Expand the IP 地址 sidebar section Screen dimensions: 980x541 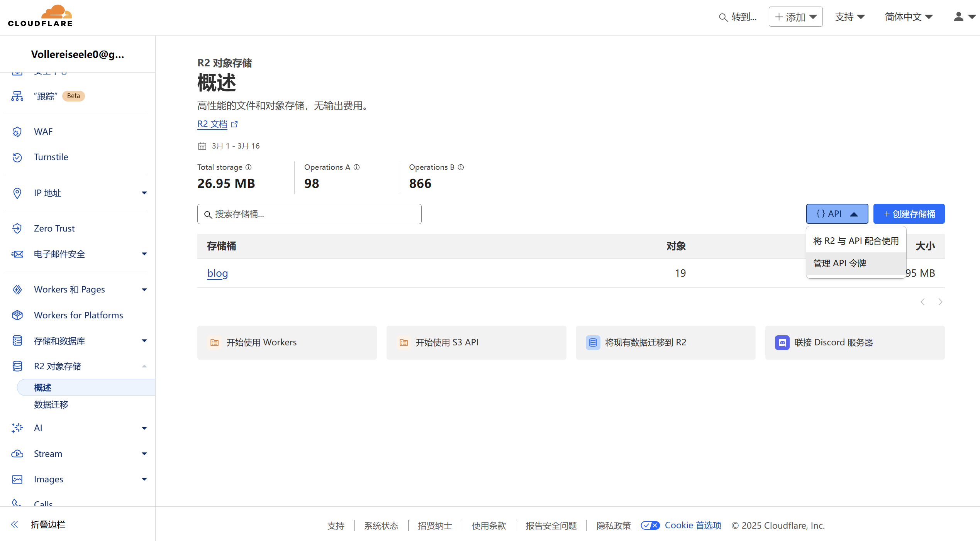point(144,193)
